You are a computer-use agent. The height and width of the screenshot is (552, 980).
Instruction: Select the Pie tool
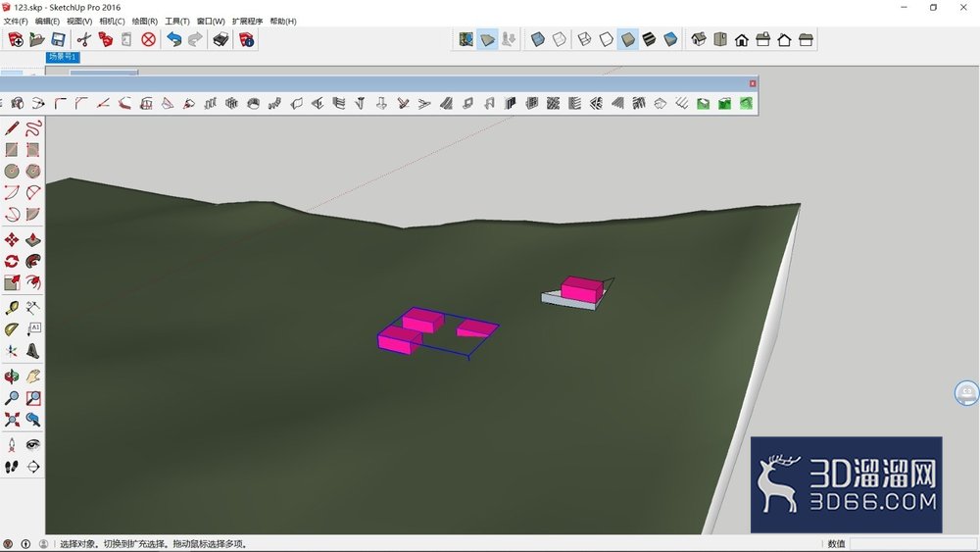[x=33, y=215]
